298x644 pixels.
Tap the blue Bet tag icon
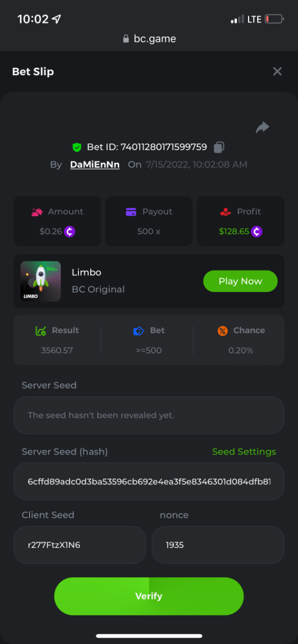tap(139, 331)
